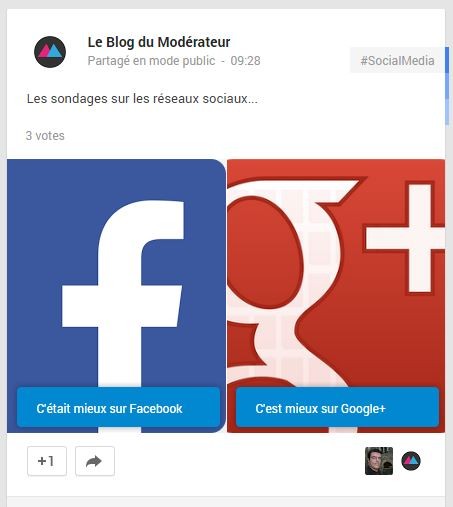Open Le Blog du Modérateur name link
453x507 pixels.
[159, 42]
